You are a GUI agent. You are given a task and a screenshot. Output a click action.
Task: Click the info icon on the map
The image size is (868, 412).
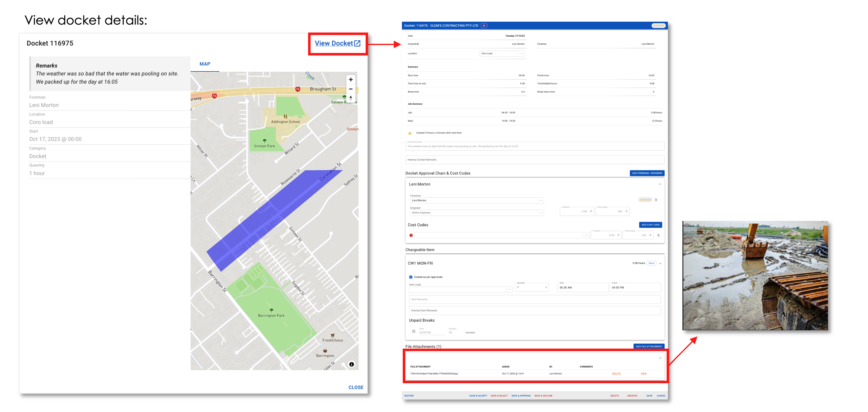point(351,364)
